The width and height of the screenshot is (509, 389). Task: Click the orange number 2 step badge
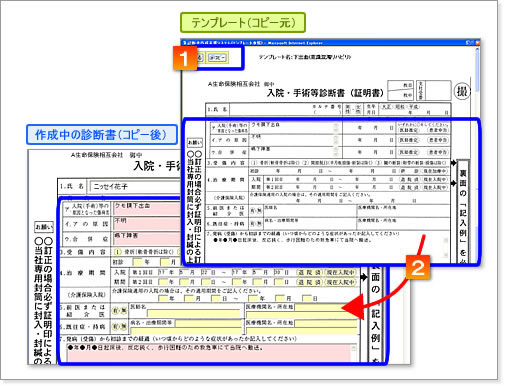tap(418, 267)
